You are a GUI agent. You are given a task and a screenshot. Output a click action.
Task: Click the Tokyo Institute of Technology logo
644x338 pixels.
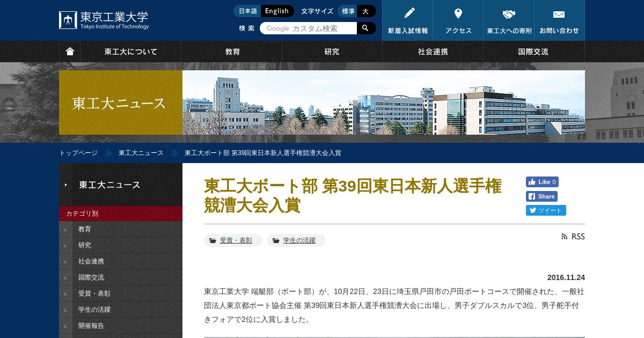pos(104,20)
